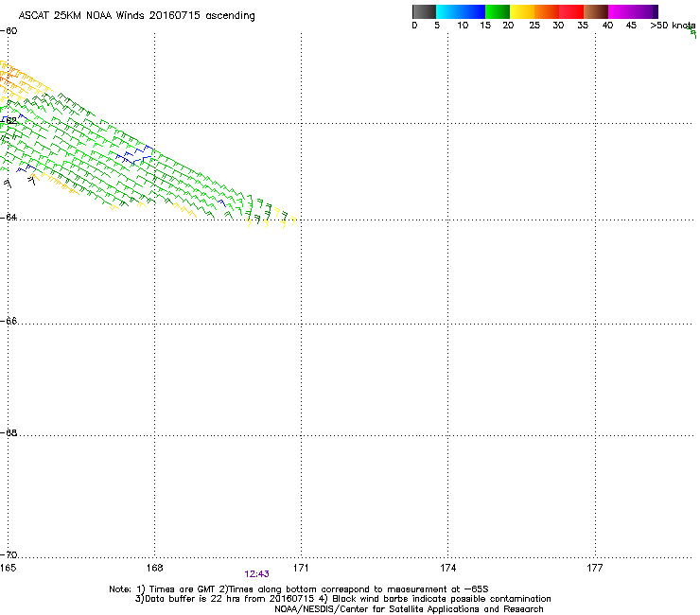
Task: Click the '>50 knots' legend label
Action: pos(673,26)
